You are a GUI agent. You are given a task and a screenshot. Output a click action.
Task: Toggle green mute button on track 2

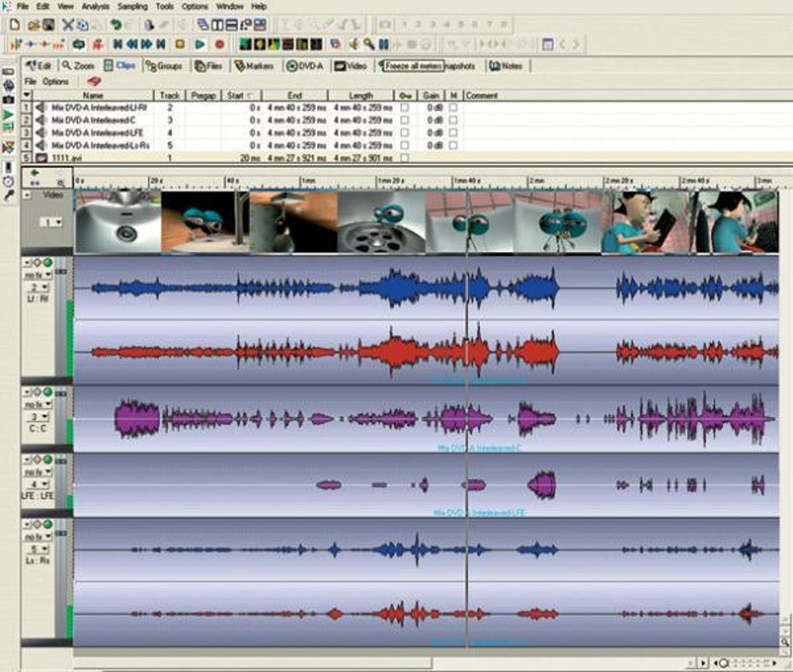tap(47, 262)
